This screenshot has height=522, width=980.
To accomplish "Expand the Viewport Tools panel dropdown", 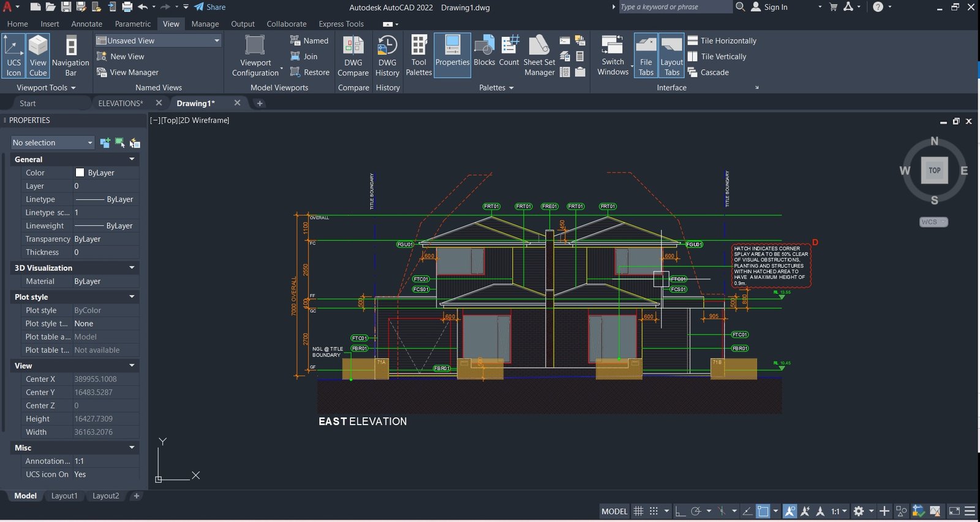I will [x=46, y=88].
